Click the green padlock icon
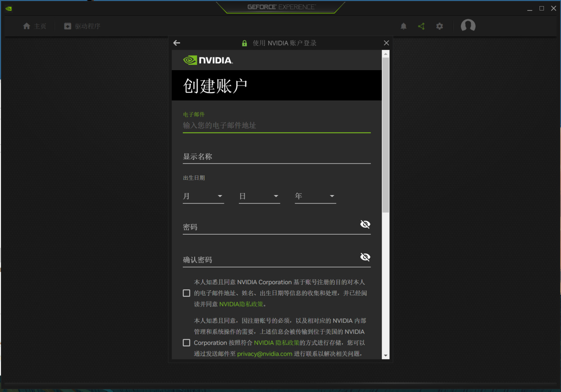561x392 pixels. pyautogui.click(x=245, y=43)
